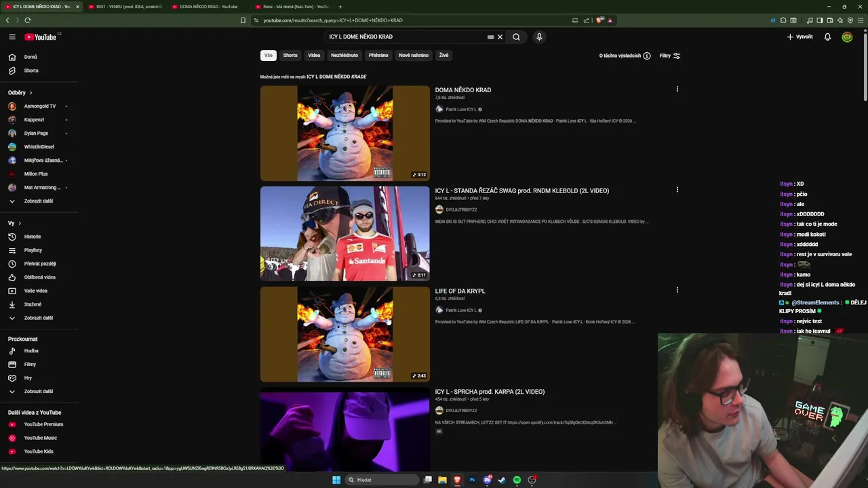Open DOMA NĚKDO KRAD video thumbnail
Image resolution: width=868 pixels, height=488 pixels.
(x=345, y=133)
